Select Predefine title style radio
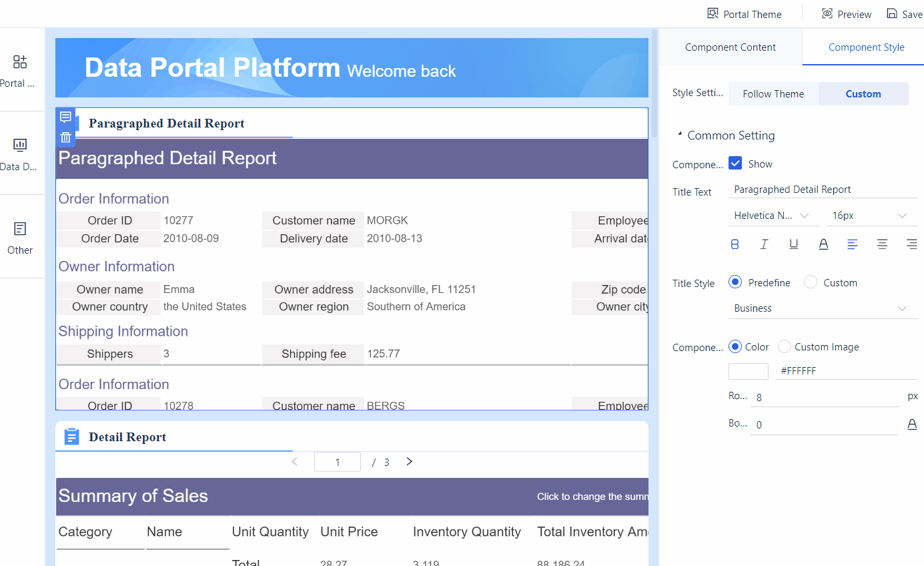Viewport: 924px width, 566px height. (x=735, y=282)
